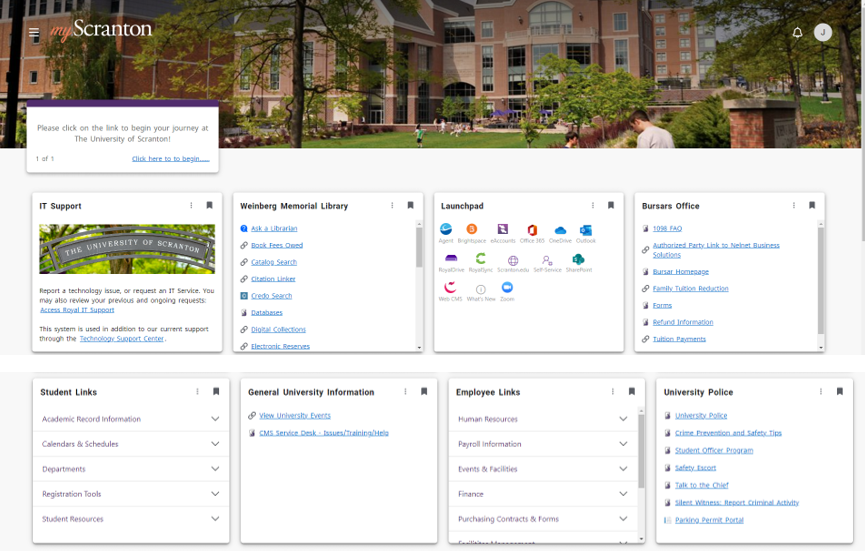This screenshot has height=551, width=865.
Task: Open Self-Service in Launchpad
Action: pos(547,262)
